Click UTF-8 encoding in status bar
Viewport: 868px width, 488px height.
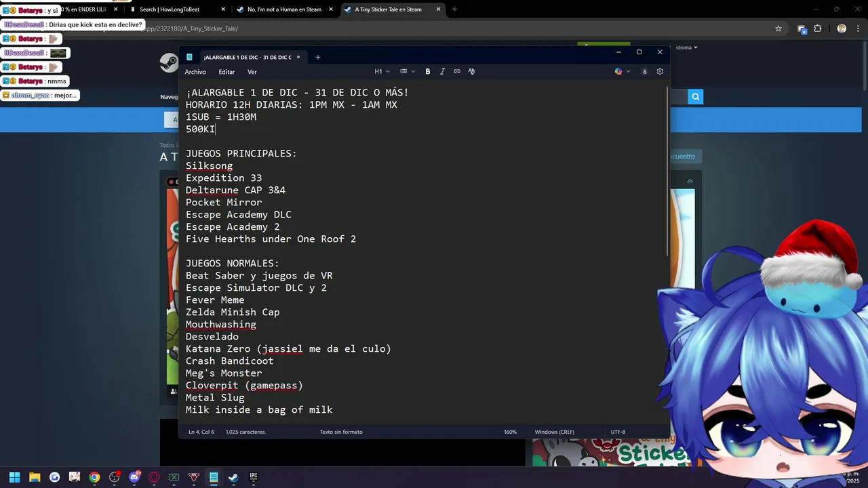coord(618,432)
